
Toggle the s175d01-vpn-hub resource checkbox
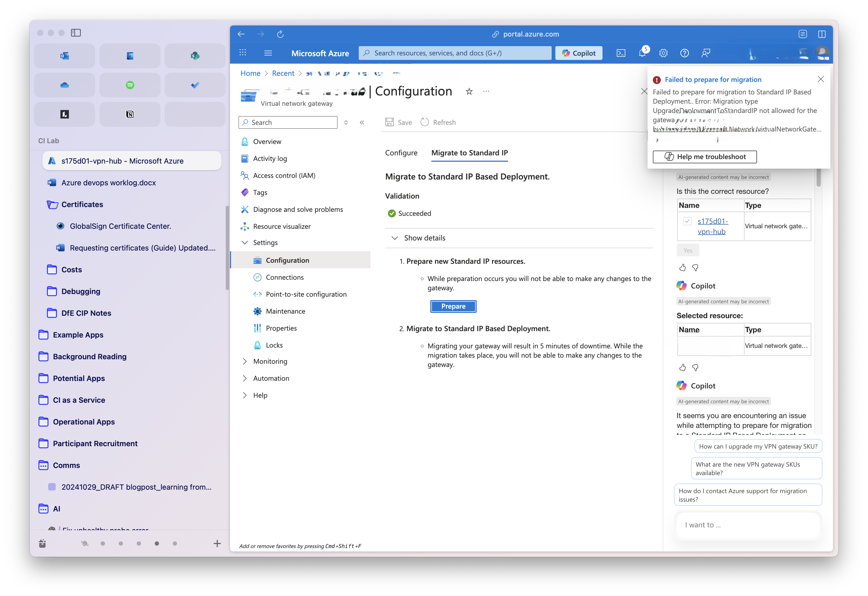(687, 221)
